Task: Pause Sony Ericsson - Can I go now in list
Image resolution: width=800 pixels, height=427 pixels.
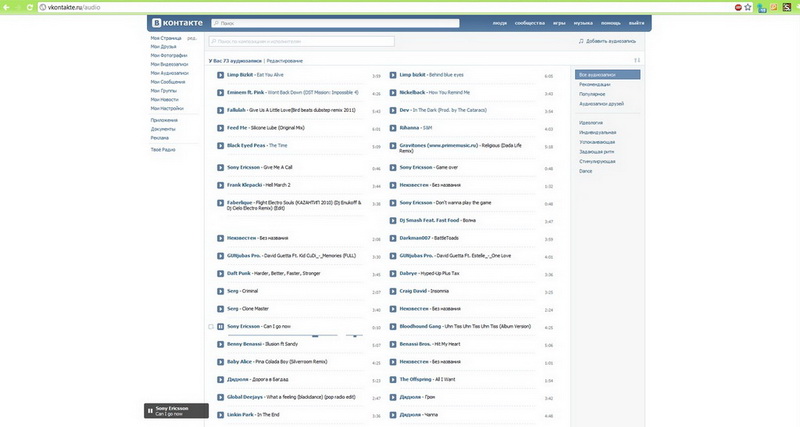Action: pyautogui.click(x=220, y=326)
